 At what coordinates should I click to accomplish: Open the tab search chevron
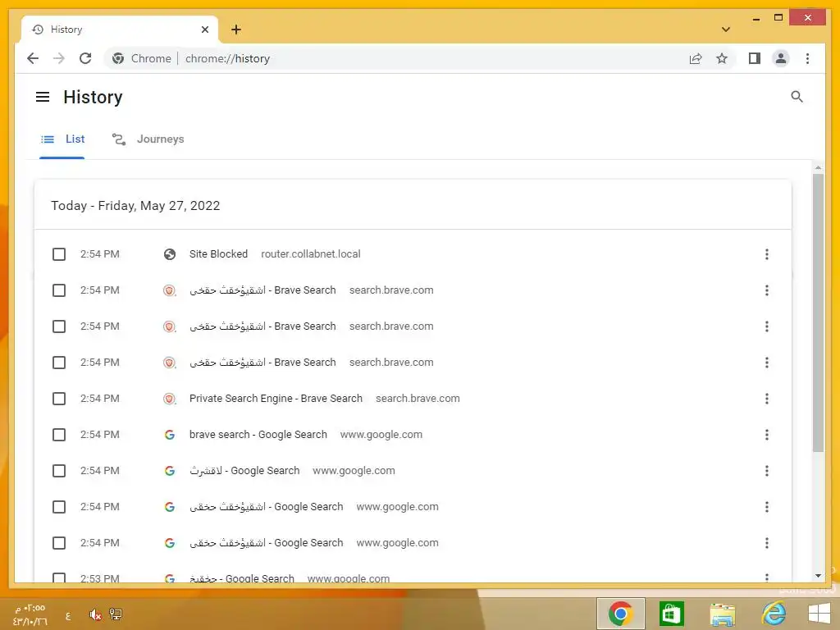[x=726, y=30]
